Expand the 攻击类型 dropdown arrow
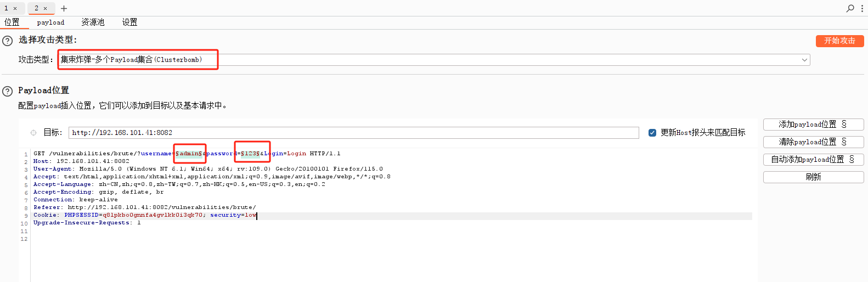 (x=804, y=60)
